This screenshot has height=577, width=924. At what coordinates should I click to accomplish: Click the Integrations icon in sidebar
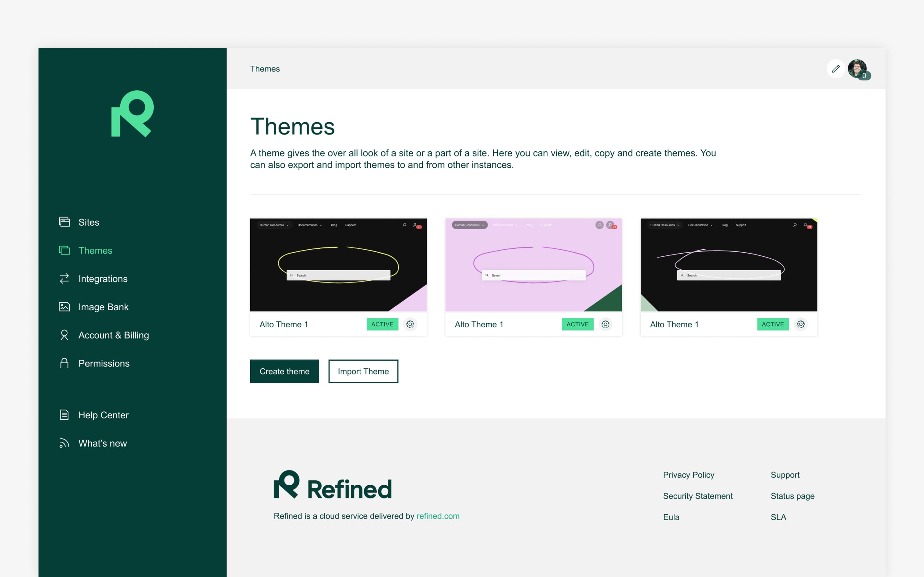64,279
